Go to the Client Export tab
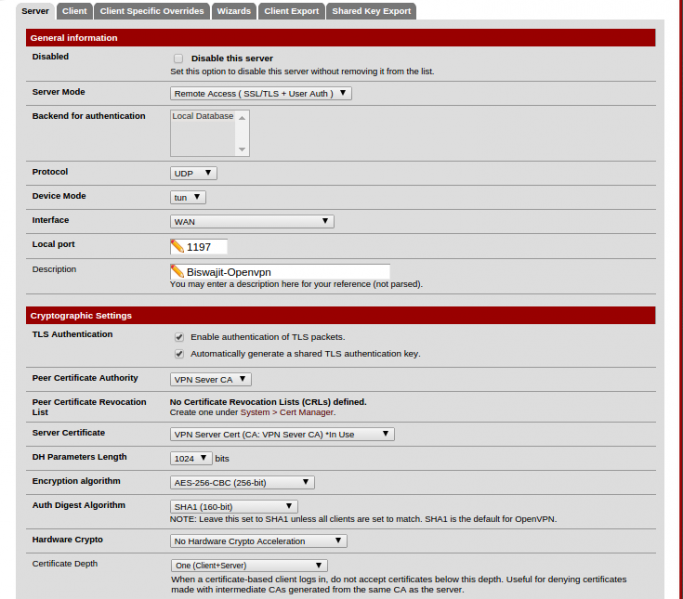Viewport: 683px width, 599px height. (x=291, y=11)
